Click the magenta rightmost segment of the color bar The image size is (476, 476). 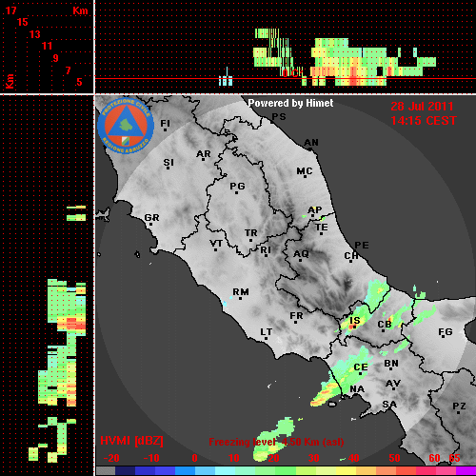466,471
